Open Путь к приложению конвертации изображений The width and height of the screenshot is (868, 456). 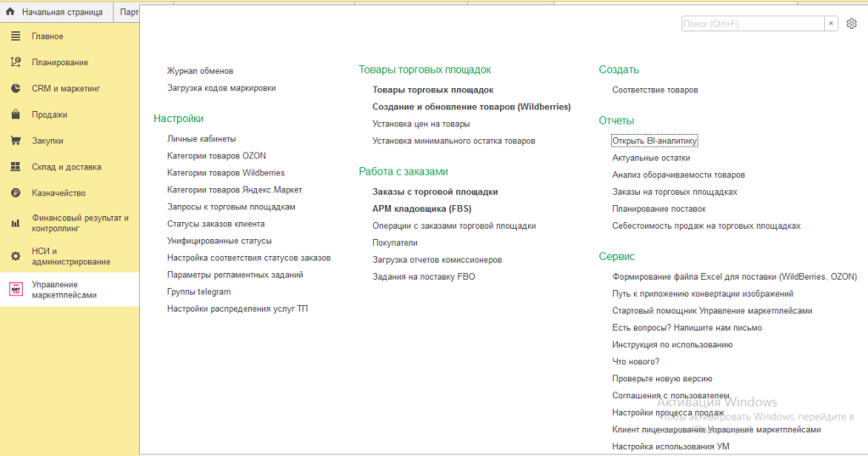[x=703, y=294]
